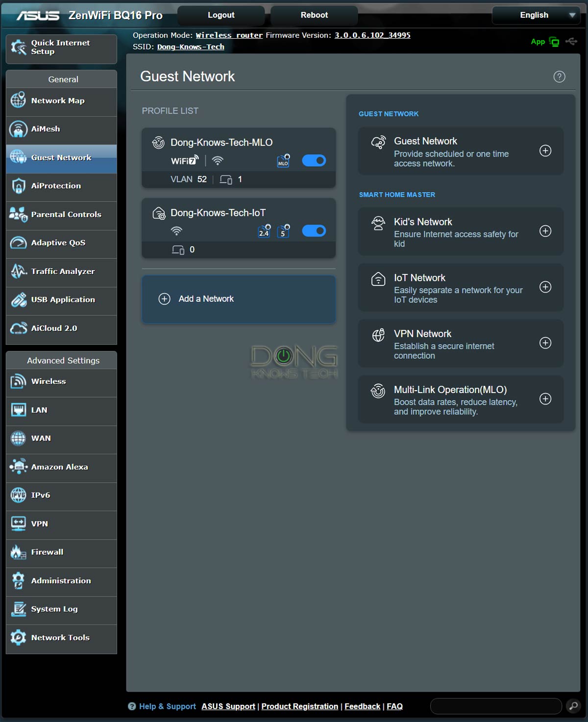Viewport: 588px width, 722px height.
Task: Click the System Log icon
Action: point(18,609)
